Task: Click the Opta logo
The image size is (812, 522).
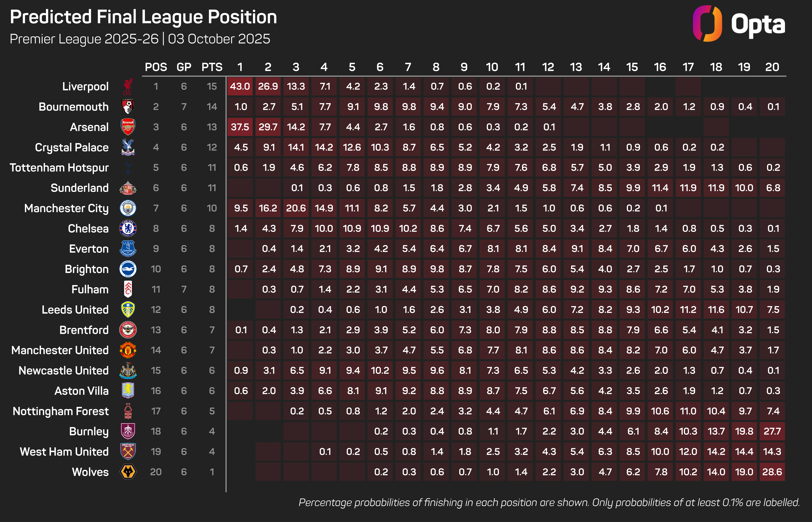Action: (x=739, y=24)
